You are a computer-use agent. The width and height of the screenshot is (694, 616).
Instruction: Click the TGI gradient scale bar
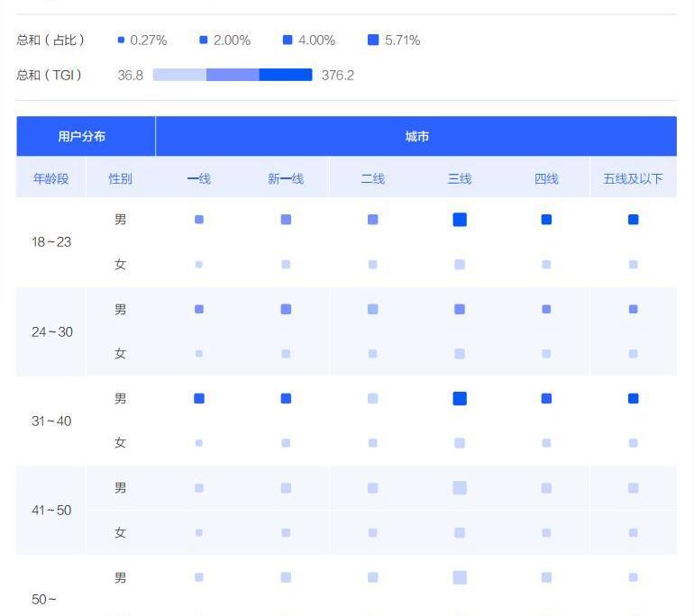pyautogui.click(x=233, y=75)
